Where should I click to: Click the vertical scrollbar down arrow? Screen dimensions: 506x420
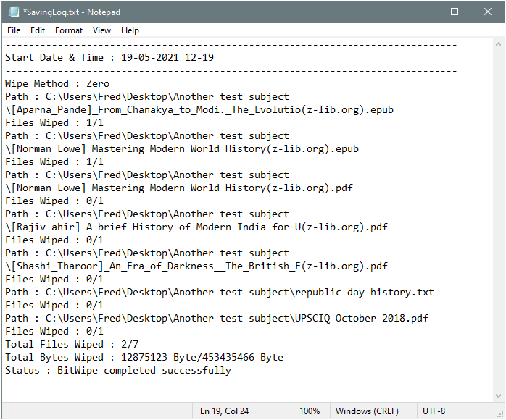tap(497, 395)
